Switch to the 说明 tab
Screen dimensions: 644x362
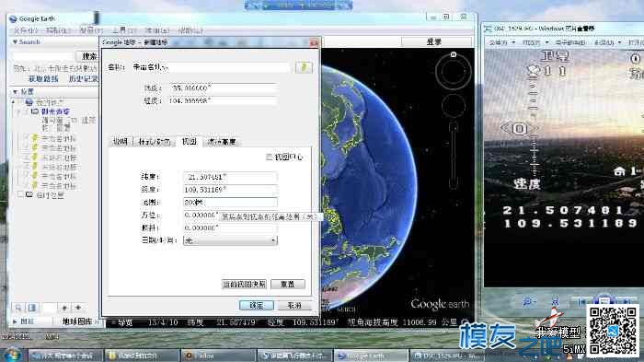click(121, 142)
